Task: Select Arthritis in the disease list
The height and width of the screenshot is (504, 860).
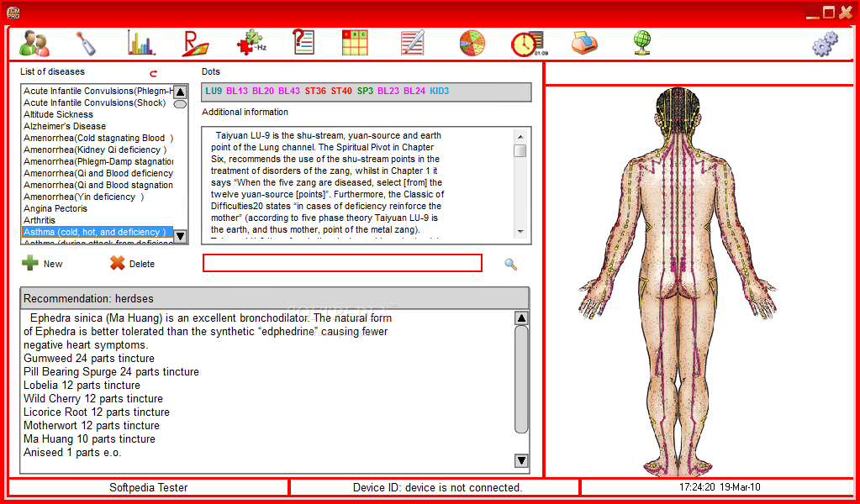Action: coord(98,220)
